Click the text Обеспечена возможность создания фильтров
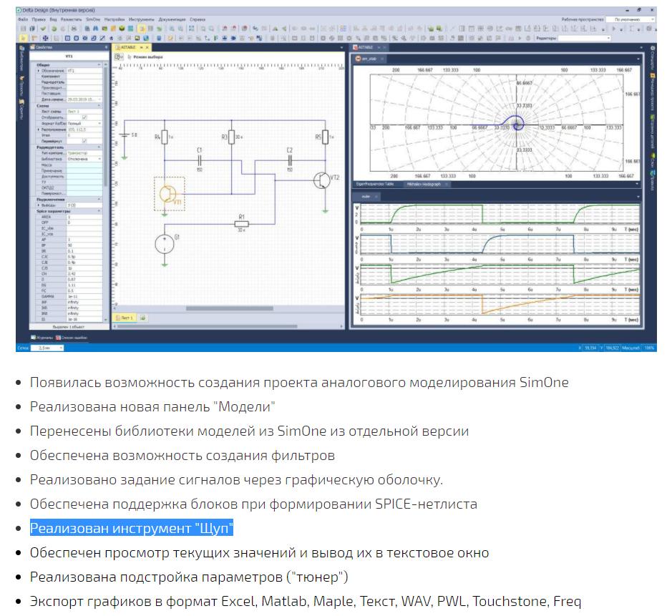This screenshot has height=616, width=672. coord(182,455)
